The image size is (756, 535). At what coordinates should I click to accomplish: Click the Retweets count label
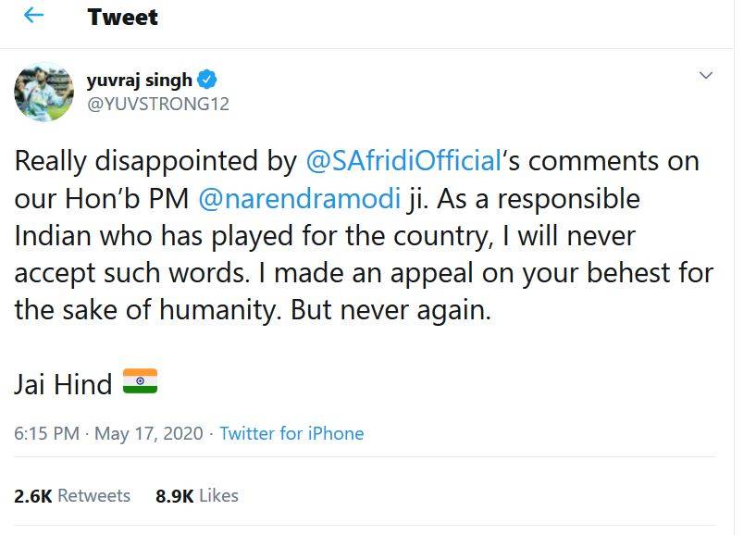click(x=93, y=495)
